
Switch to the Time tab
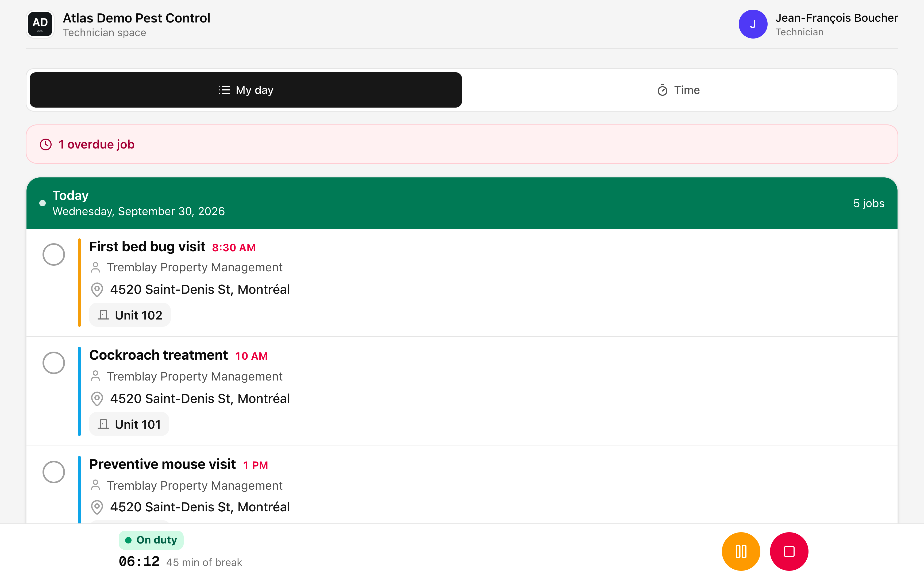click(x=679, y=90)
